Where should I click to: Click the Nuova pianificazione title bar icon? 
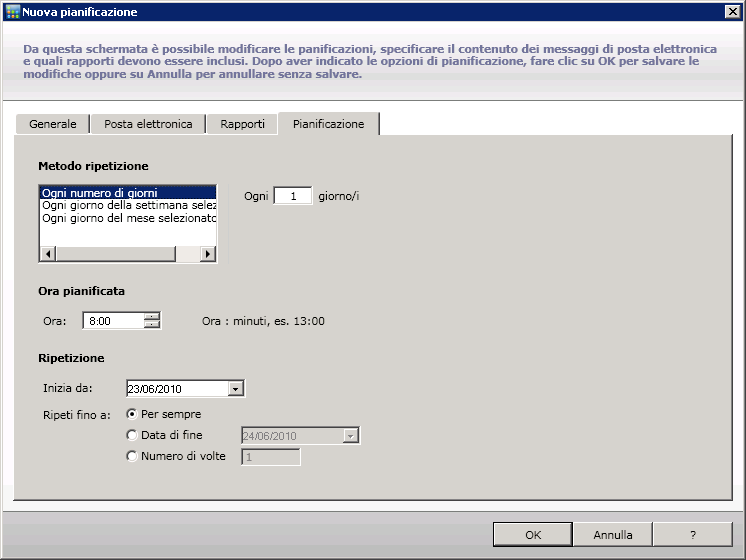pyautogui.click(x=13, y=12)
